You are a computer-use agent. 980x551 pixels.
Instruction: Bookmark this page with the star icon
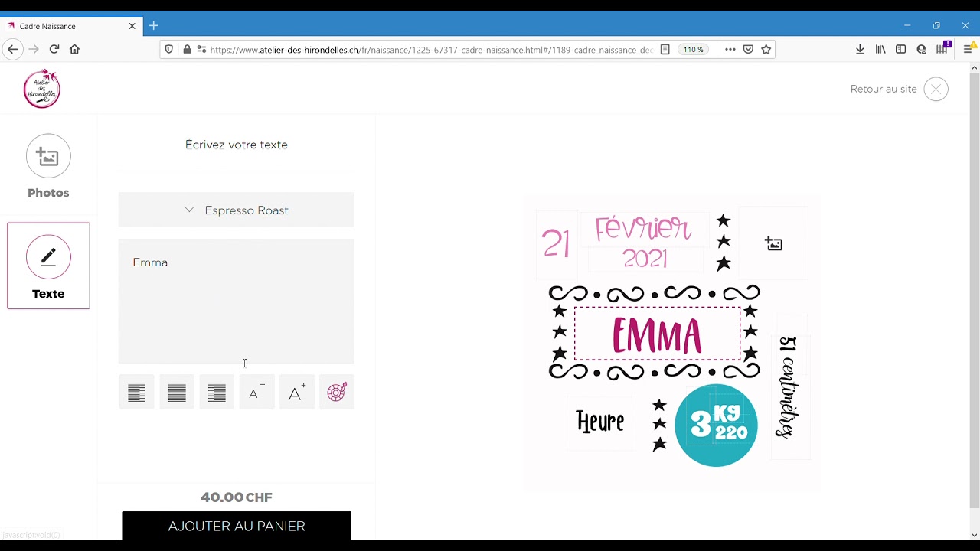766,49
